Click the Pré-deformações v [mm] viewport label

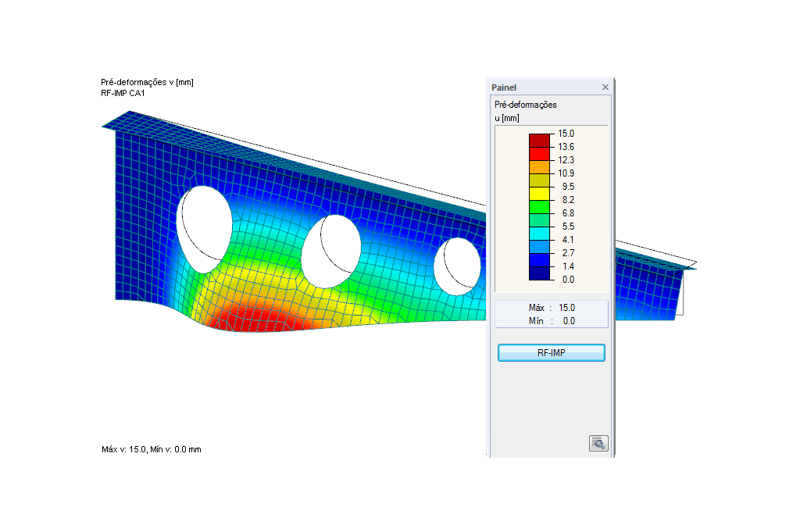click(147, 82)
